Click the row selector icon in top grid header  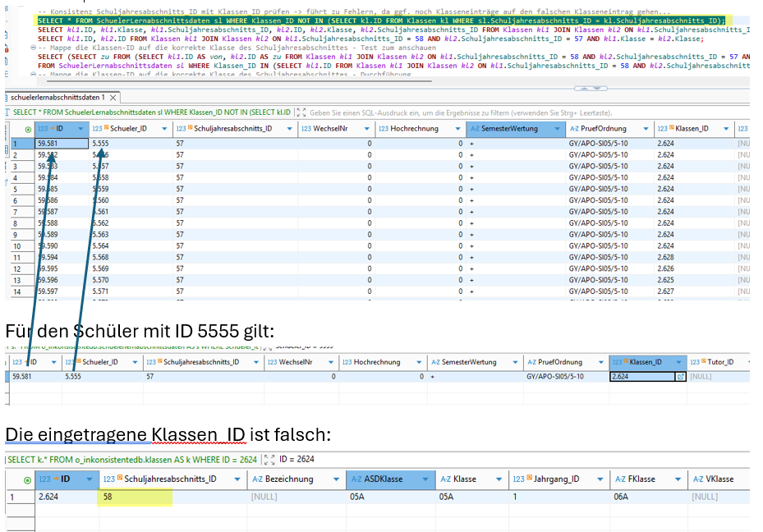[30, 129]
